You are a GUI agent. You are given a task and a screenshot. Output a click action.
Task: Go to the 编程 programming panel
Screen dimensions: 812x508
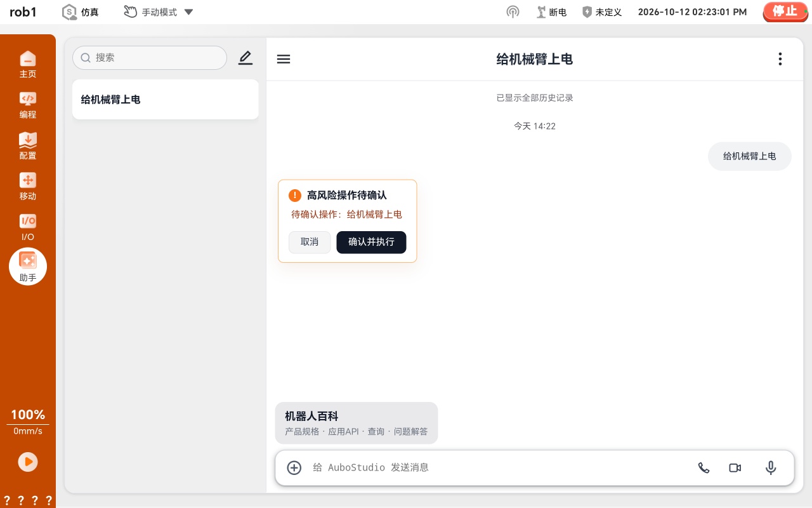[28, 105]
